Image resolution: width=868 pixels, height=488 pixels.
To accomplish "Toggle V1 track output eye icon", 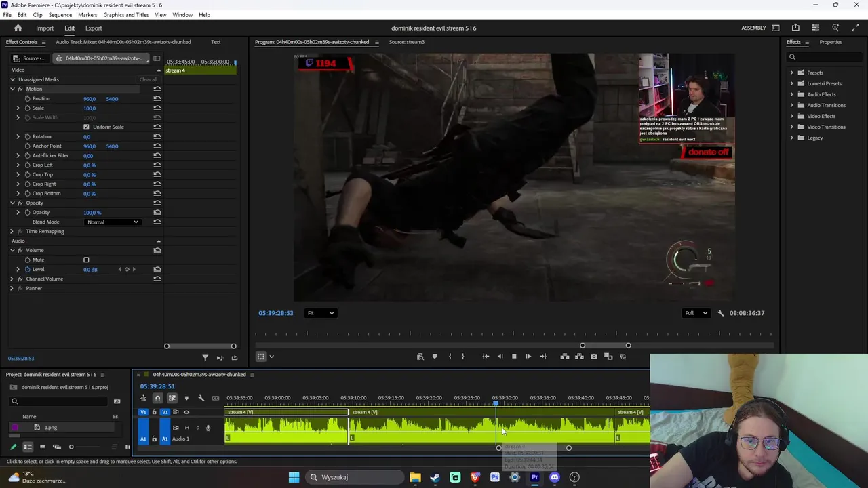I will (x=186, y=412).
